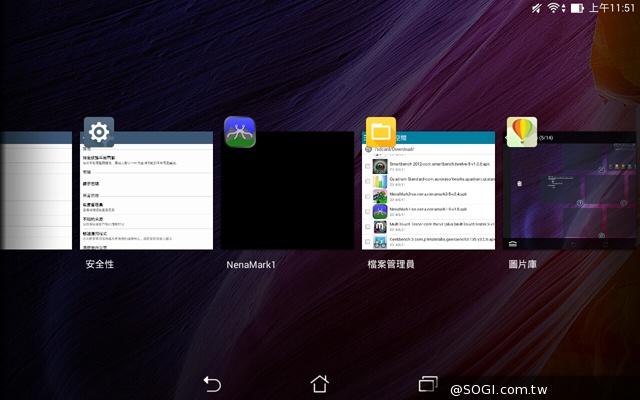This screenshot has width=640, height=400.
Task: Tap the yellow folder File Manager icon
Action: 381,132
